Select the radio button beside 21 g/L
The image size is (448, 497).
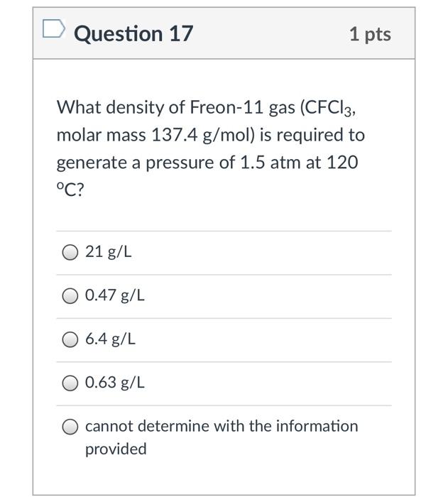(x=70, y=251)
